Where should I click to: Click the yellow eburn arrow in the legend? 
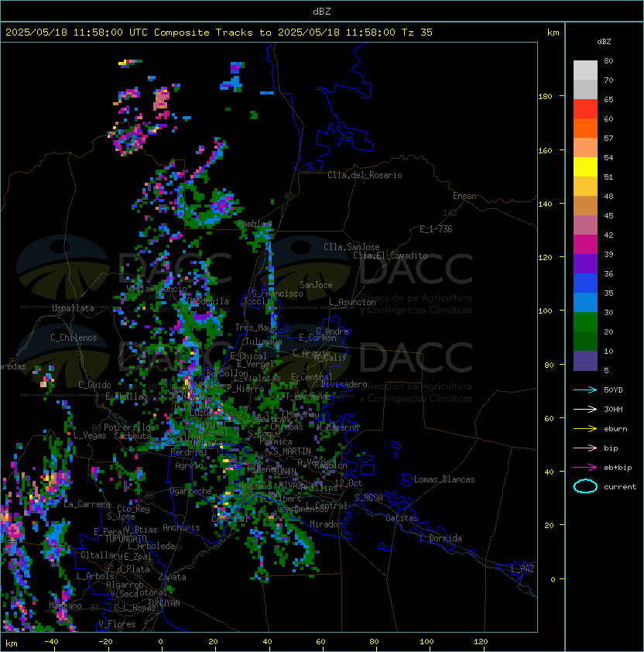(585, 428)
